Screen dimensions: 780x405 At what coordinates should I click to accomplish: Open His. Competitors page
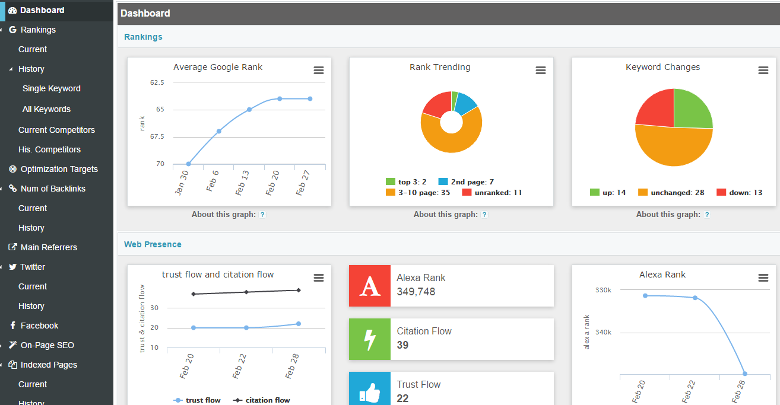click(49, 149)
